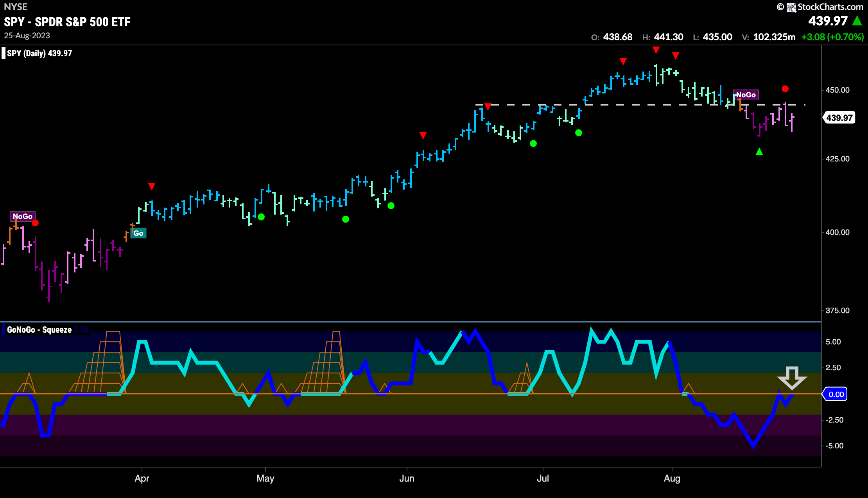Click the green up-triangle below August low

coord(759,151)
